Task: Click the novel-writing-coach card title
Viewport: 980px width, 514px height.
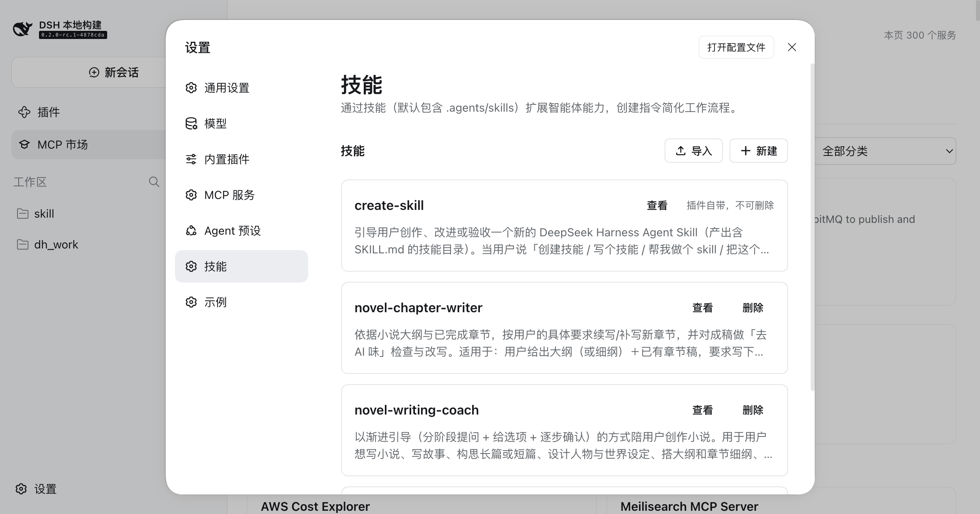Action: tap(417, 410)
